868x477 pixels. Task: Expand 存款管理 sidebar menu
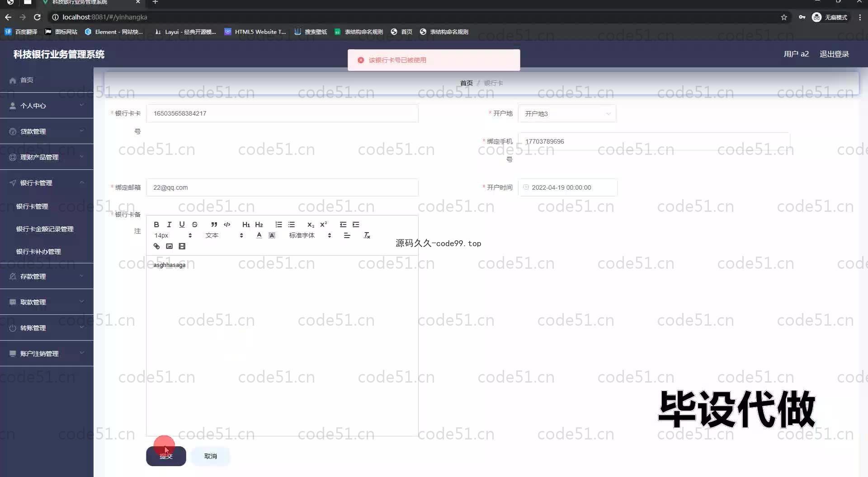[47, 276]
